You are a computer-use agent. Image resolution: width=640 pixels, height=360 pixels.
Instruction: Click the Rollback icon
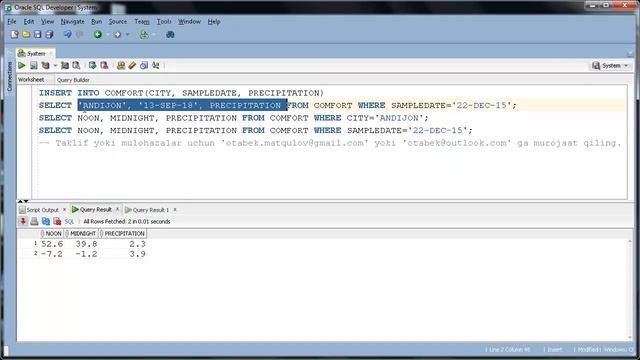(x=104, y=65)
